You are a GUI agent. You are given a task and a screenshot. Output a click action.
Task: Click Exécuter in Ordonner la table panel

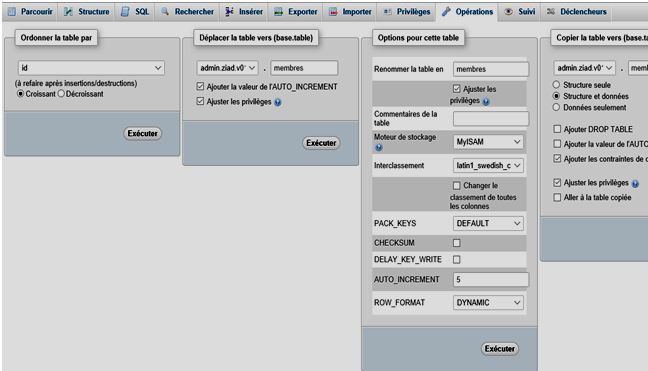tap(143, 133)
